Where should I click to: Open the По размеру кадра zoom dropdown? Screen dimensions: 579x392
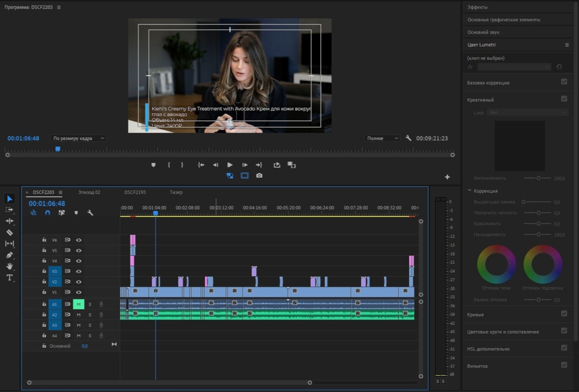tap(78, 138)
